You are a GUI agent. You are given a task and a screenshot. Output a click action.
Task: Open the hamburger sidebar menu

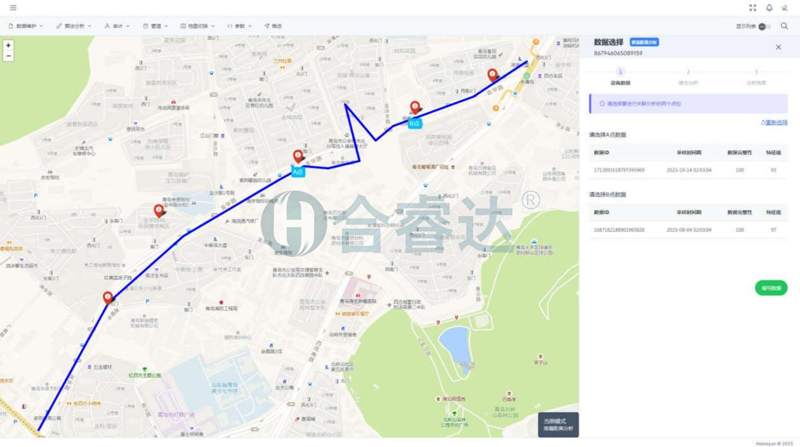pyautogui.click(x=13, y=8)
